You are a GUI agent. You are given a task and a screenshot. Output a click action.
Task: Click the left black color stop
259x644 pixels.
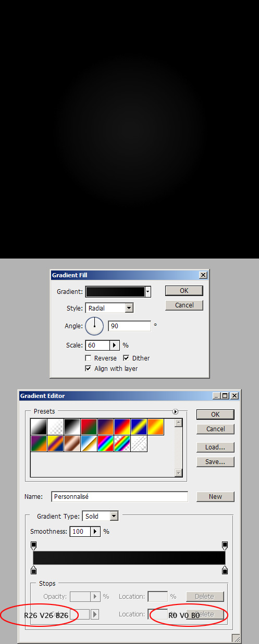pos(34,571)
